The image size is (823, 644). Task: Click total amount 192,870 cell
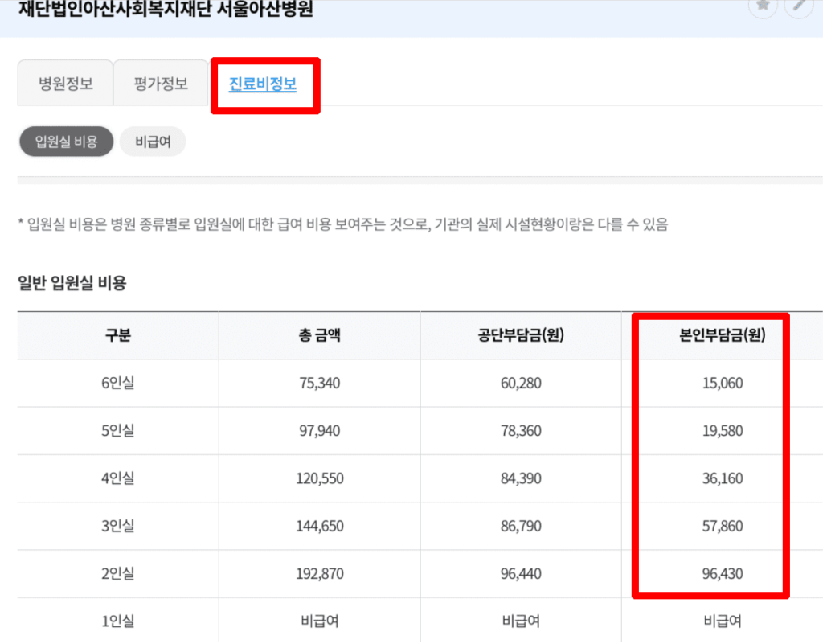(x=320, y=574)
